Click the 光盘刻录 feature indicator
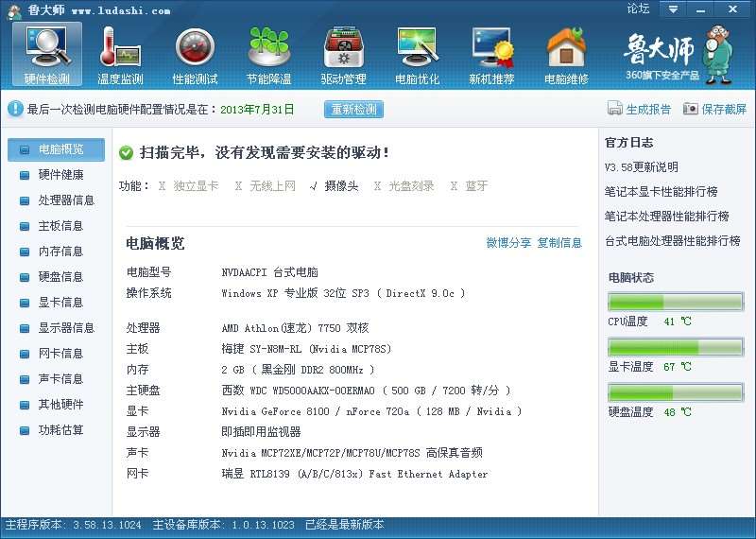The width and height of the screenshot is (756, 539). [404, 185]
